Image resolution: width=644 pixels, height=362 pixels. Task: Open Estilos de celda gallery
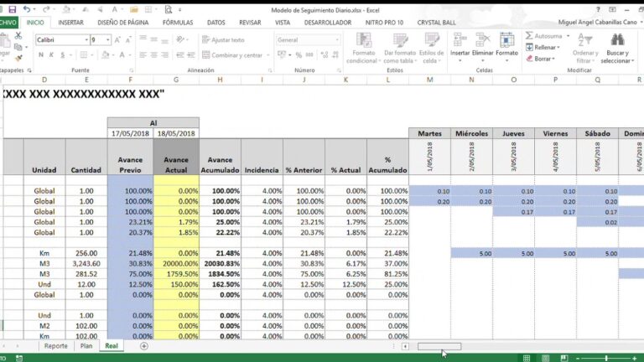point(431,49)
